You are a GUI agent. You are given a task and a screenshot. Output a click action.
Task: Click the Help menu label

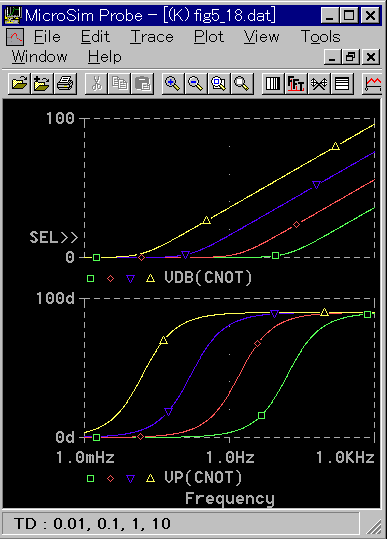pos(104,57)
